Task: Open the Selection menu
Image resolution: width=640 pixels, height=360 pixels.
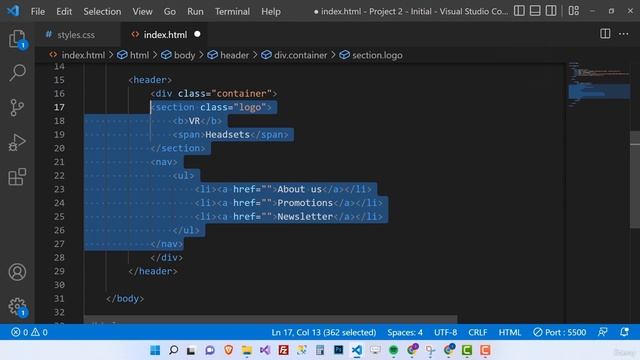Action: click(102, 11)
